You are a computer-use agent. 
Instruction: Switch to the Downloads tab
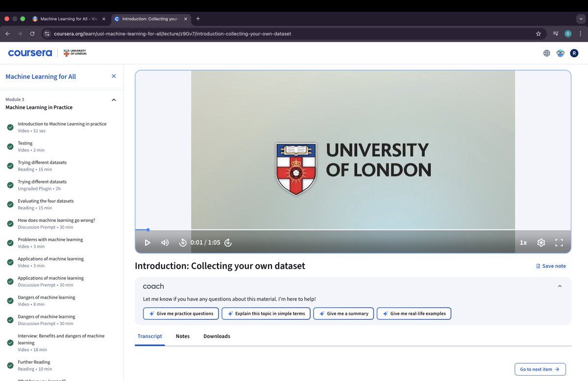217,336
